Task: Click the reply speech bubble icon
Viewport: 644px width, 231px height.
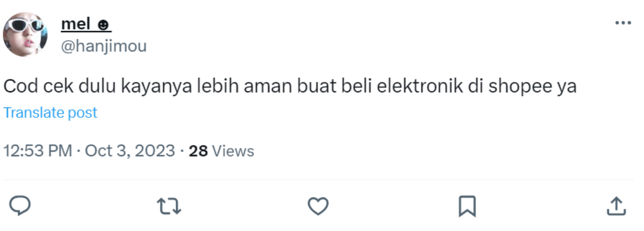Action: (20, 206)
